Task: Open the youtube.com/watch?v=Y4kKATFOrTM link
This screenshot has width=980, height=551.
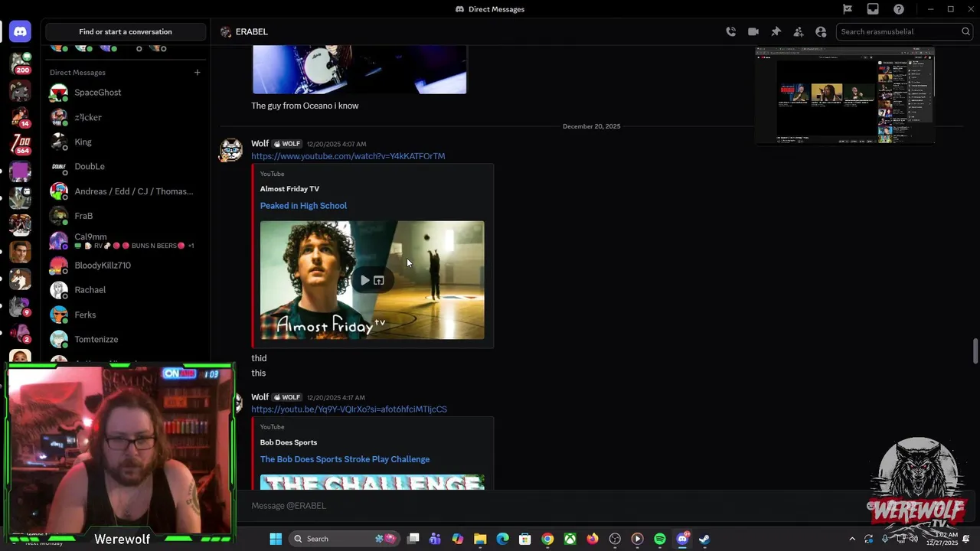Action: point(348,156)
